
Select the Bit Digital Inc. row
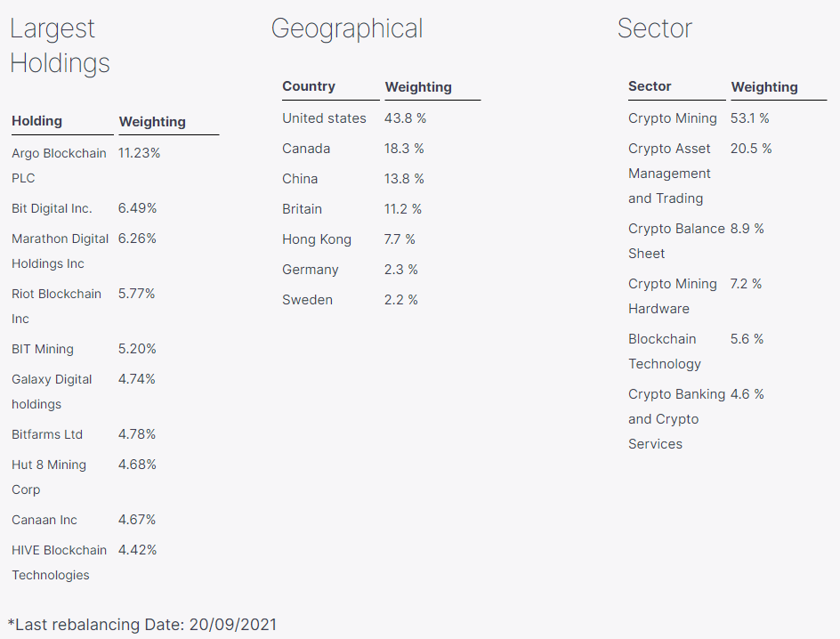click(x=52, y=208)
